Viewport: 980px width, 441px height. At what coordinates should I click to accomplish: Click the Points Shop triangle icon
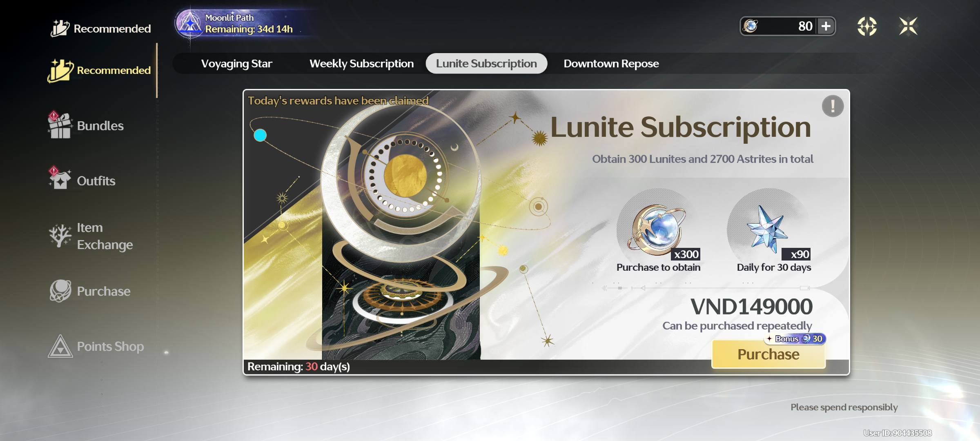(60, 346)
